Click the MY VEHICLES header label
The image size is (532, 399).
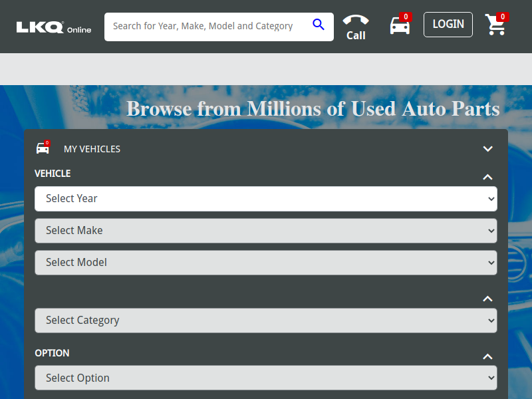[92, 149]
